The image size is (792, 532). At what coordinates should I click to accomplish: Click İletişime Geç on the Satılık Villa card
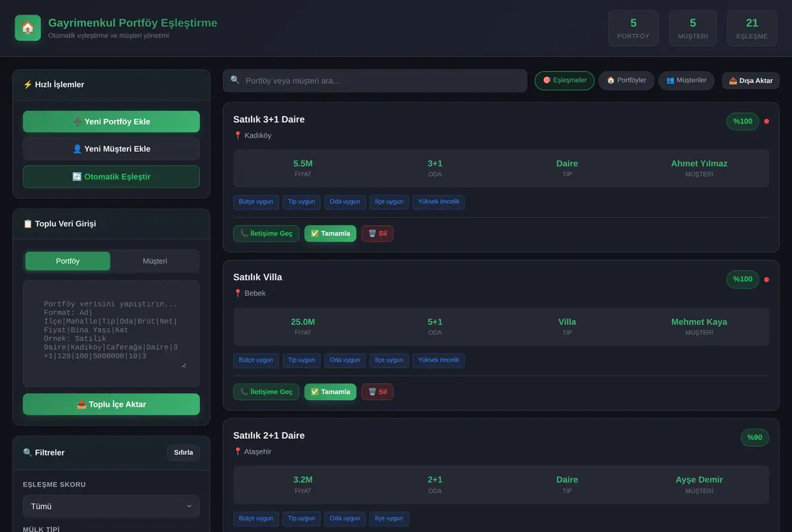click(267, 392)
